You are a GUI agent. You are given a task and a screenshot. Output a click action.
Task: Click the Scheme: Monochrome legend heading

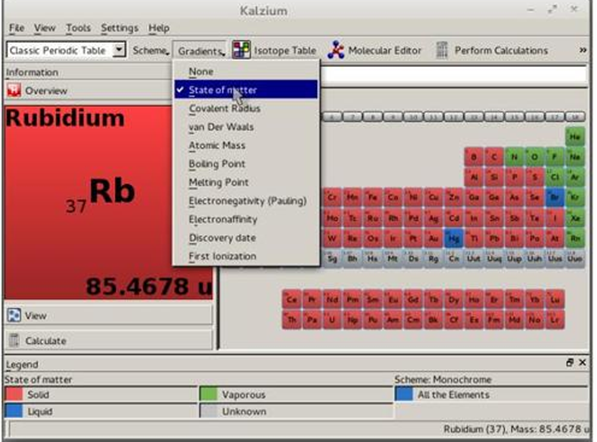click(x=443, y=379)
